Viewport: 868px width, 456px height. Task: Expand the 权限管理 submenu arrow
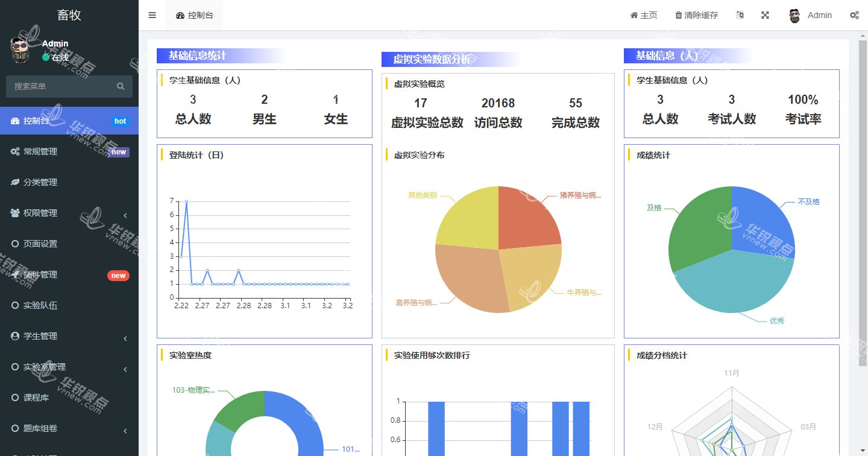(125, 215)
